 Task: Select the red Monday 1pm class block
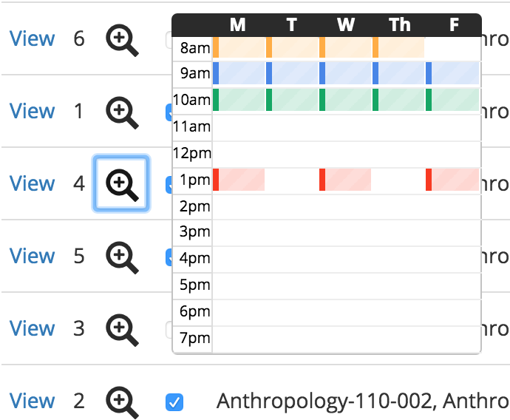coord(239,180)
